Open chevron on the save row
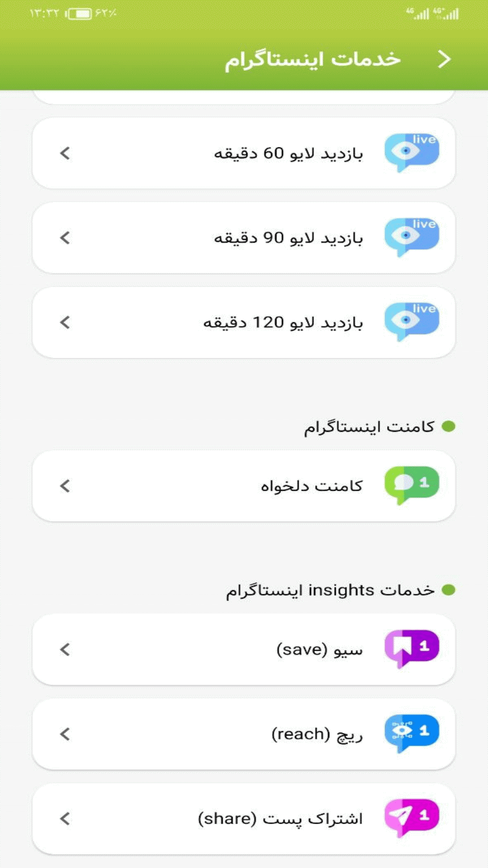Screen dimensions: 488x868 65,649
